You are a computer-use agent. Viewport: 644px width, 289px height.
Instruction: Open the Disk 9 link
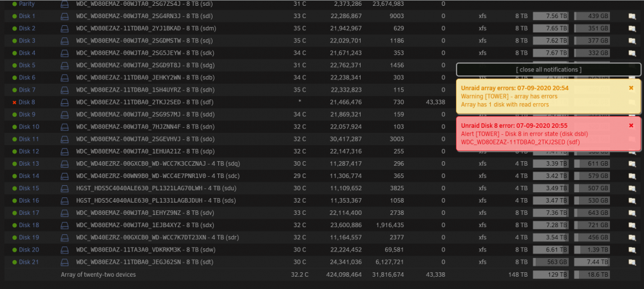pos(27,114)
